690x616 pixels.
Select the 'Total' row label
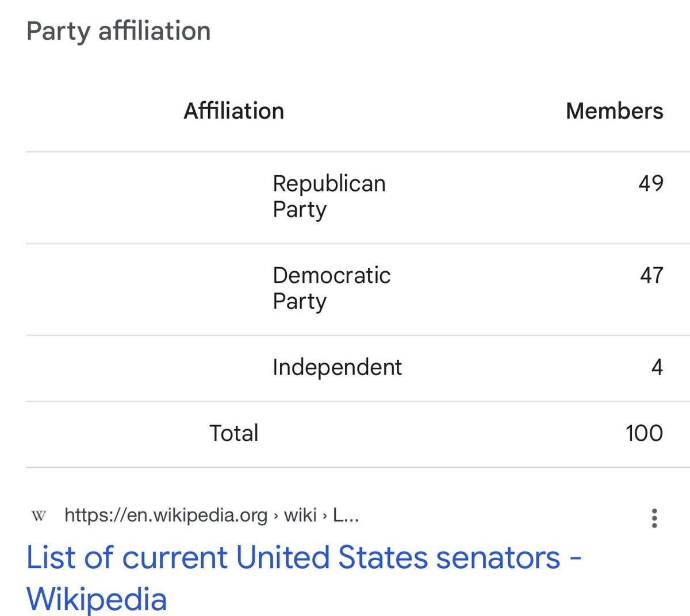(233, 433)
